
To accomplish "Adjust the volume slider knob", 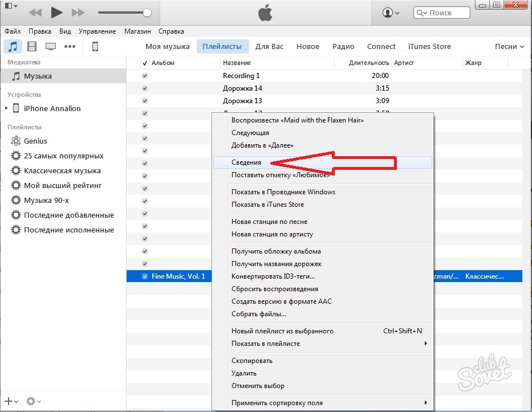I will point(147,12).
